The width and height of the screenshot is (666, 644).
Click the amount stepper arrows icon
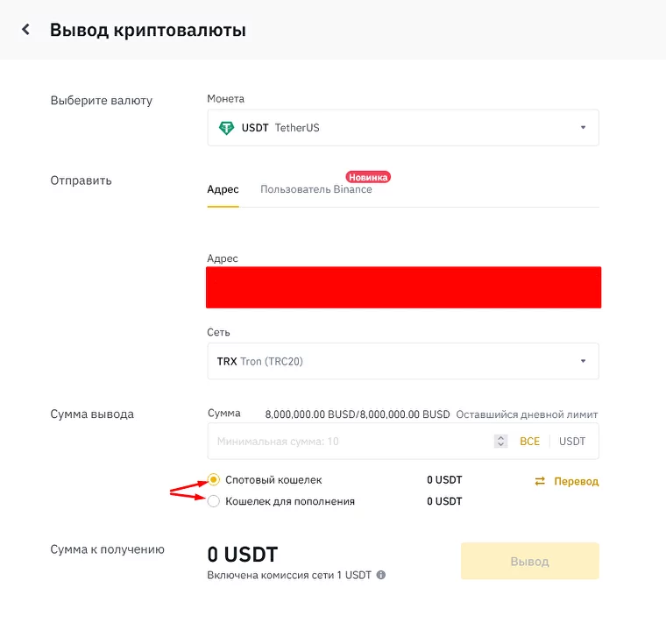pos(500,442)
